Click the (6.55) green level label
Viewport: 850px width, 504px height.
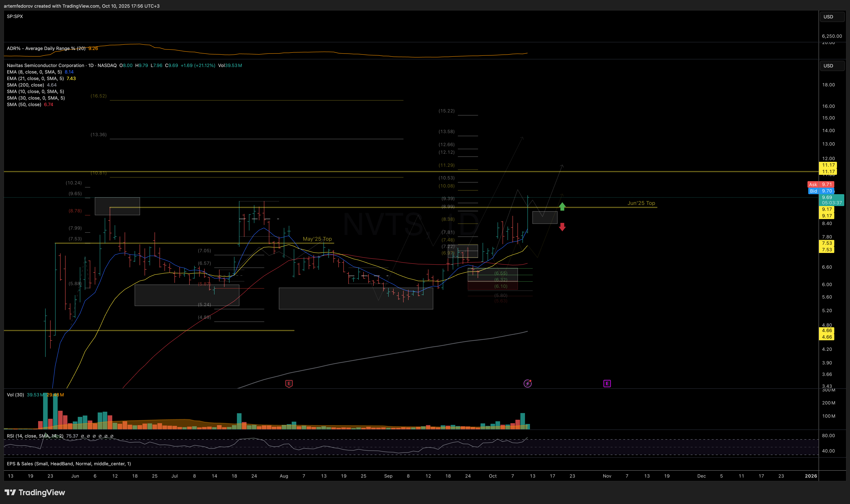coord(501,273)
